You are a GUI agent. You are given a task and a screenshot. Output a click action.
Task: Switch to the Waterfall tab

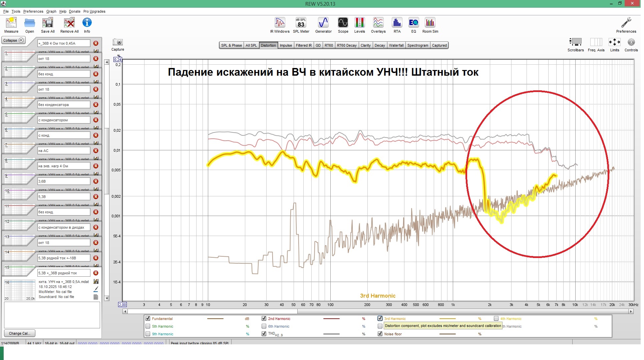(396, 45)
